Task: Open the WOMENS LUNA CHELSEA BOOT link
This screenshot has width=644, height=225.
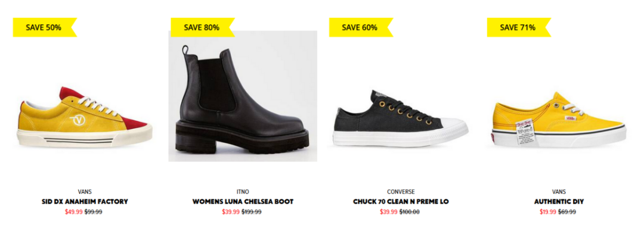Action: [243, 202]
